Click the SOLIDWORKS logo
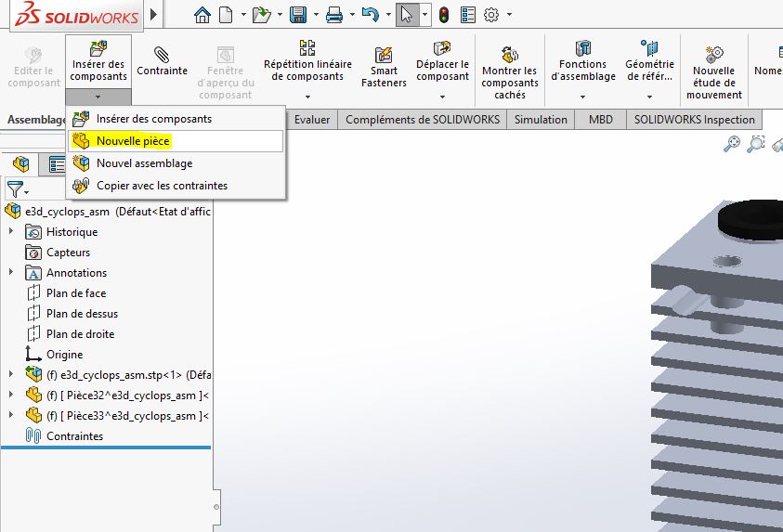The image size is (783, 532). (77, 15)
